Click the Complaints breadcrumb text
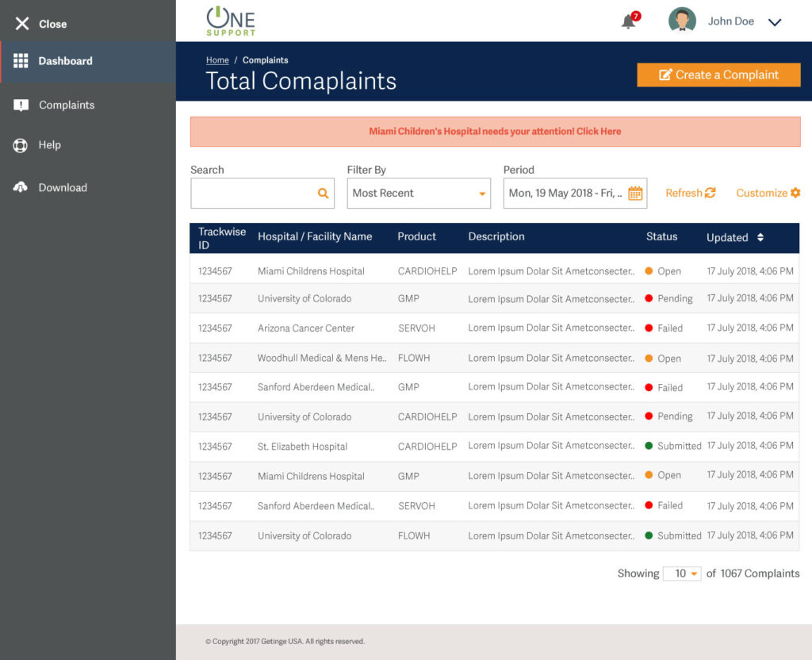Viewport: 812px width, 660px height. tap(265, 60)
